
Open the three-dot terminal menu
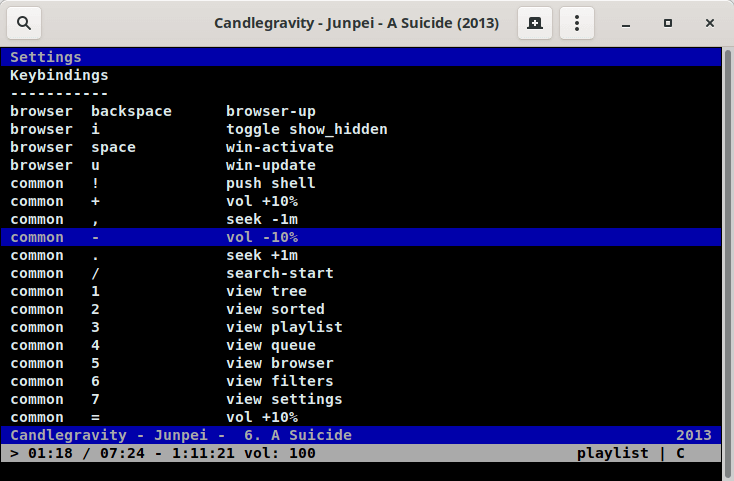577,23
